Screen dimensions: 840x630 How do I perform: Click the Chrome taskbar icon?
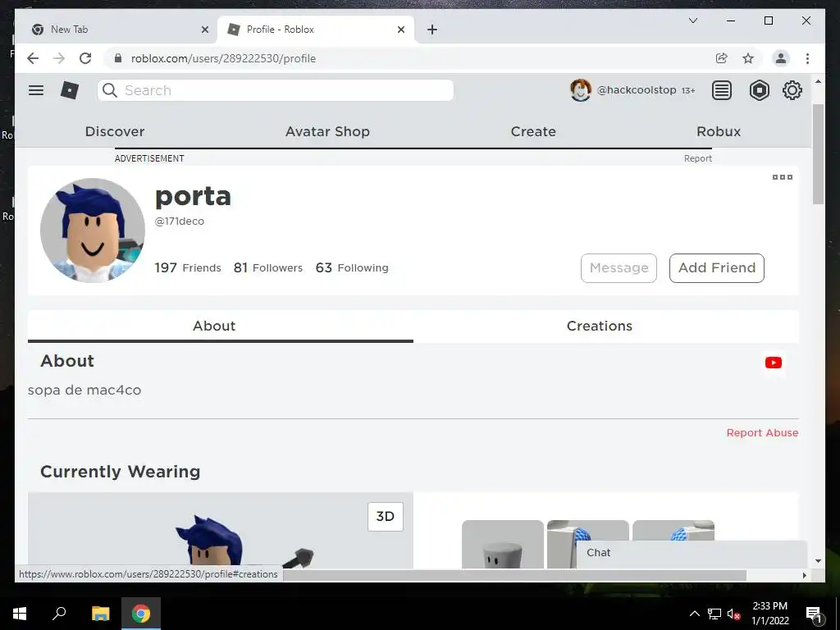pos(141,614)
